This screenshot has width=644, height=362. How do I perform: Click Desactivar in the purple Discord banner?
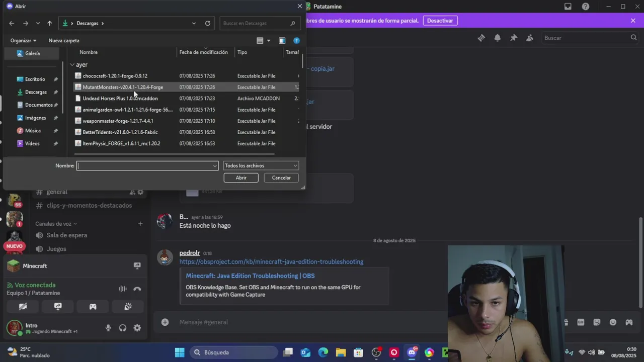[x=440, y=21]
